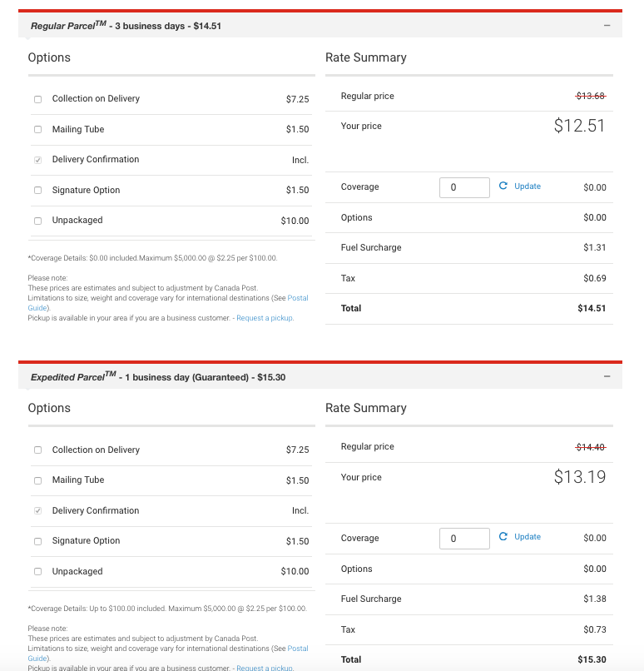Check Mailing Tube option for Regular Parcel
The image size is (644, 671).
point(37,130)
